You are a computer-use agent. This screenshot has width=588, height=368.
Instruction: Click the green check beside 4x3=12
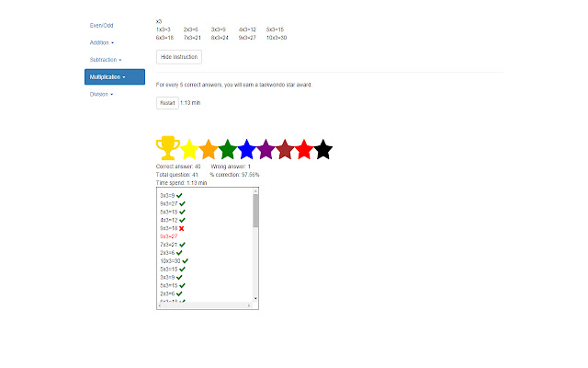click(182, 220)
